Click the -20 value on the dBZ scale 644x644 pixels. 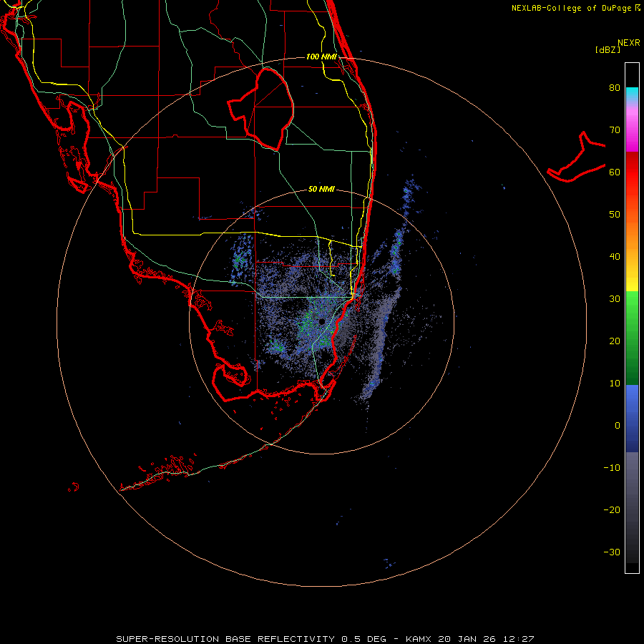coord(612,509)
